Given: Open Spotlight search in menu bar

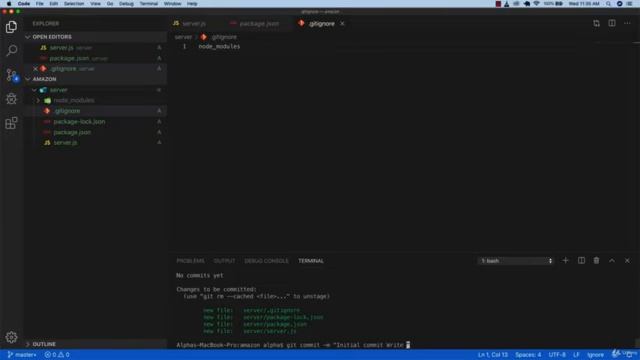Looking at the screenshot, I should [608, 4].
